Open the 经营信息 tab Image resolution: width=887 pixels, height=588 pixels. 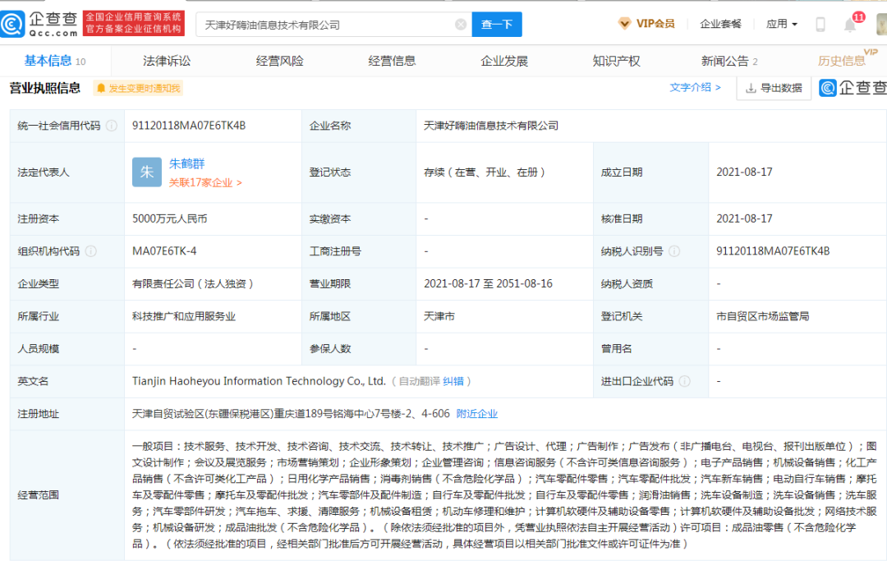tap(392, 61)
